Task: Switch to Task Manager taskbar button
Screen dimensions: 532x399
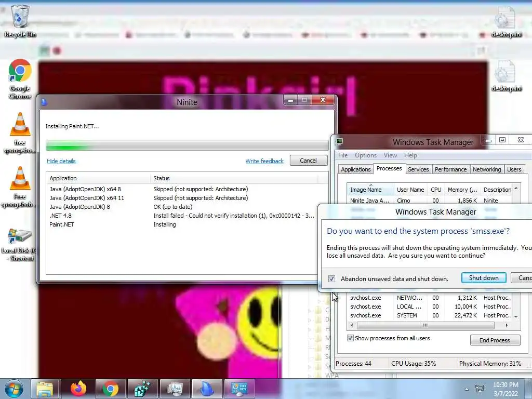Action: click(x=175, y=389)
